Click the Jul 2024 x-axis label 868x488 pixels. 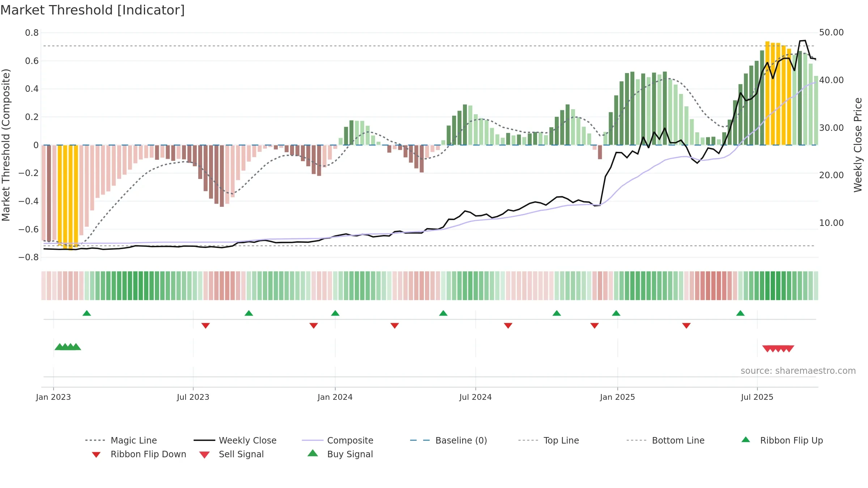476,397
